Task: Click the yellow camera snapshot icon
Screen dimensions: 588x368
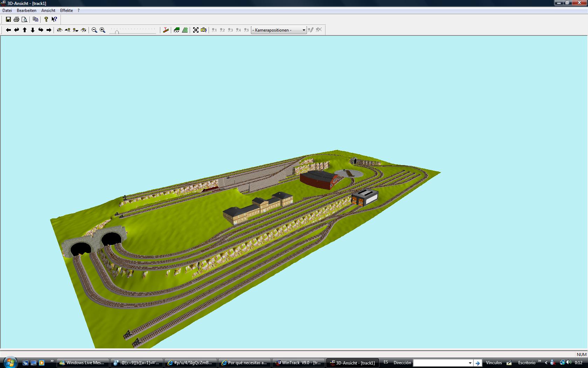Action: [x=204, y=30]
